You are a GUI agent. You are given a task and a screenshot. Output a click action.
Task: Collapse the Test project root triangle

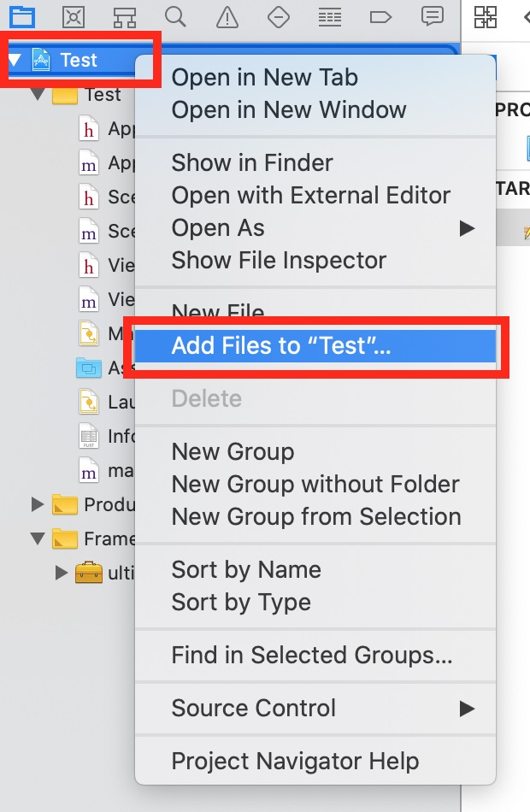pos(15,60)
